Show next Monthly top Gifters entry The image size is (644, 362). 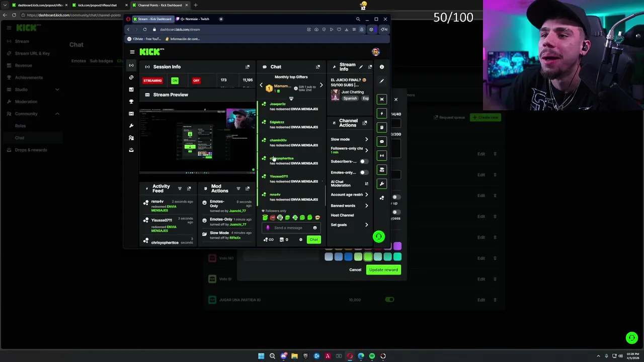pos(321,85)
